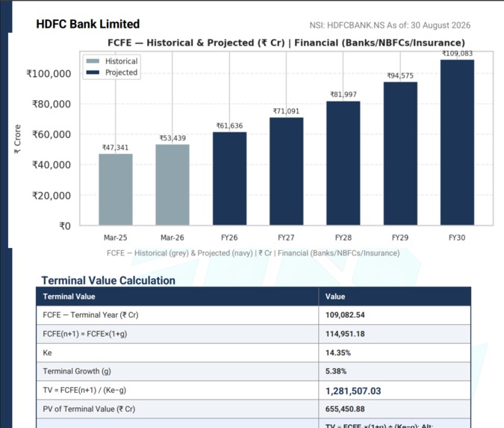Select the FCFE — Terminal Year row label
The width and height of the screenshot is (504, 428).
coord(90,314)
